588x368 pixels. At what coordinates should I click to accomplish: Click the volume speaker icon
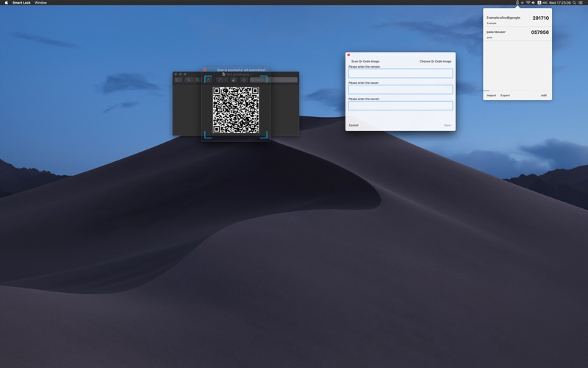click(534, 3)
